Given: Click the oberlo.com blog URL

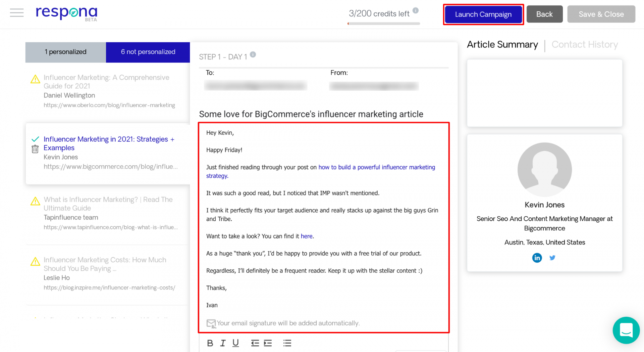Looking at the screenshot, I should coord(109,105).
